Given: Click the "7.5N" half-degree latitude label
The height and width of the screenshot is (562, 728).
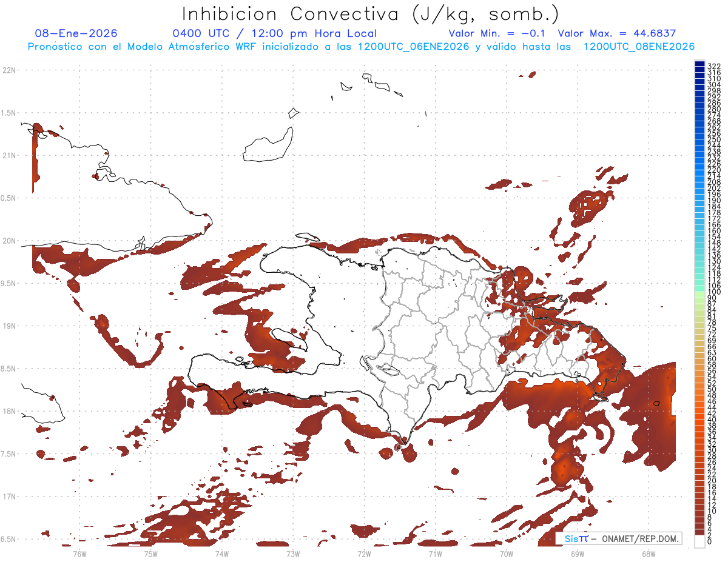Looking at the screenshot, I should [x=8, y=454].
